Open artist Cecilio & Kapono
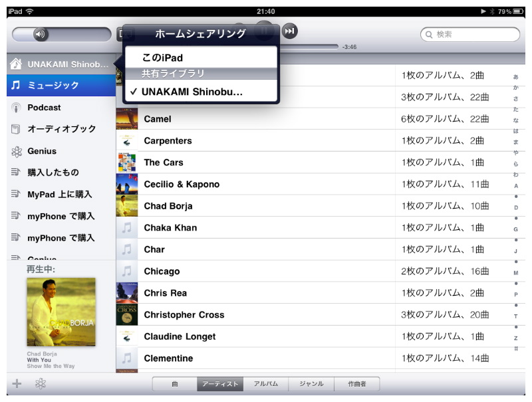The height and width of the screenshot is (402, 532). pos(321,184)
